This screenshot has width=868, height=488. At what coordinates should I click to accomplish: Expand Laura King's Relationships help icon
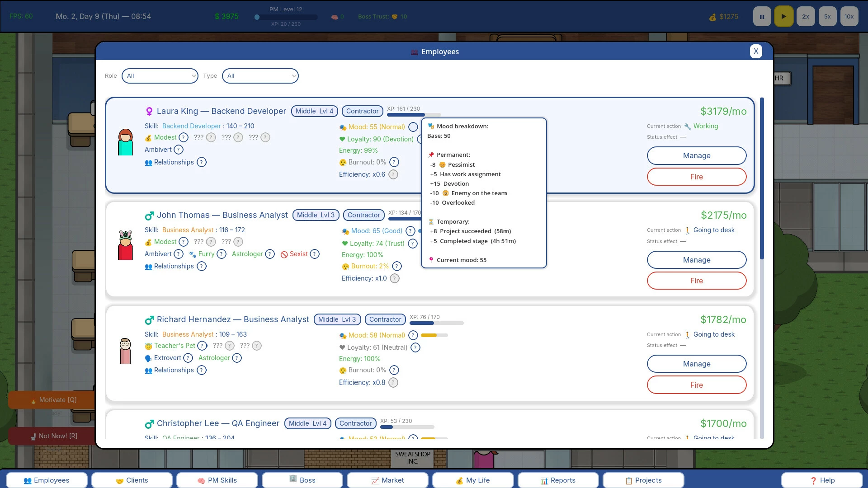(x=202, y=162)
